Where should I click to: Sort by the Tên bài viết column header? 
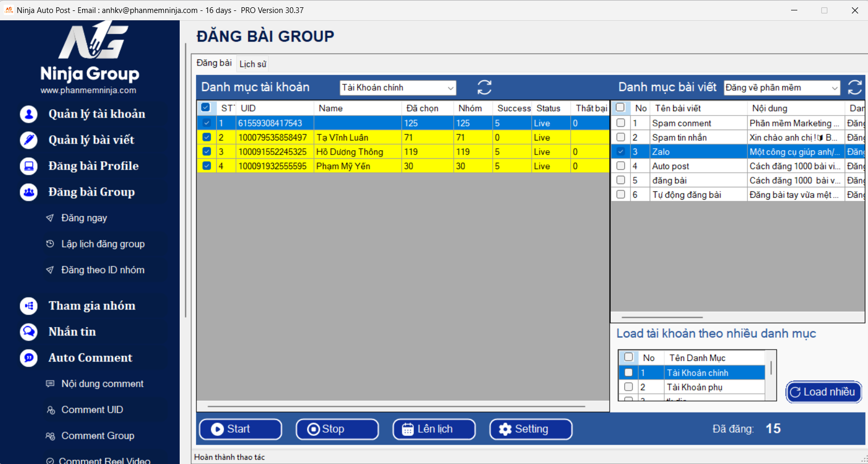(699, 108)
